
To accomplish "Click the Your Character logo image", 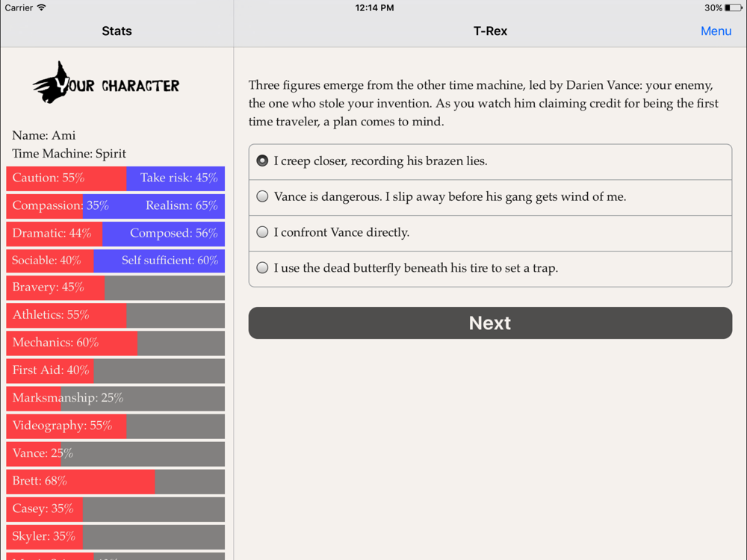I will pos(106,82).
